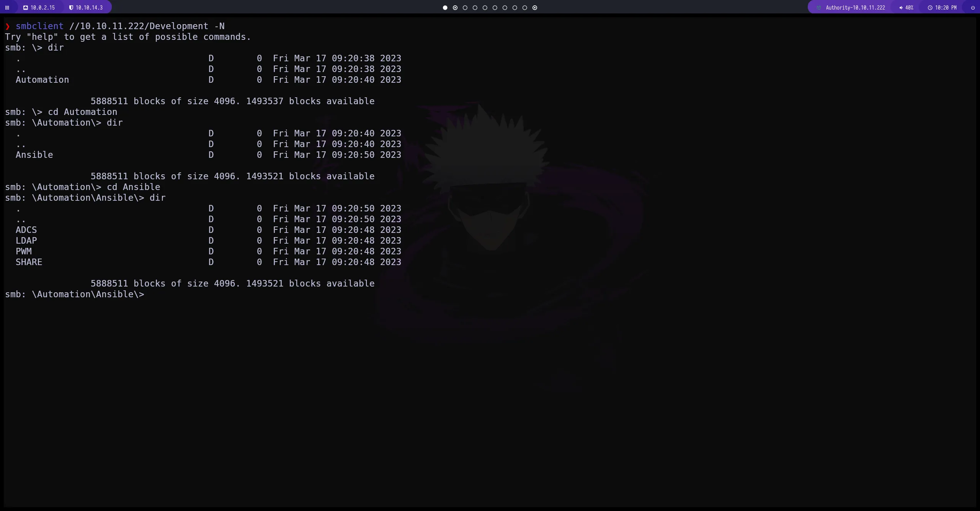This screenshot has width=980, height=511.
Task: Switch to the third workspace dot
Action: pos(465,8)
